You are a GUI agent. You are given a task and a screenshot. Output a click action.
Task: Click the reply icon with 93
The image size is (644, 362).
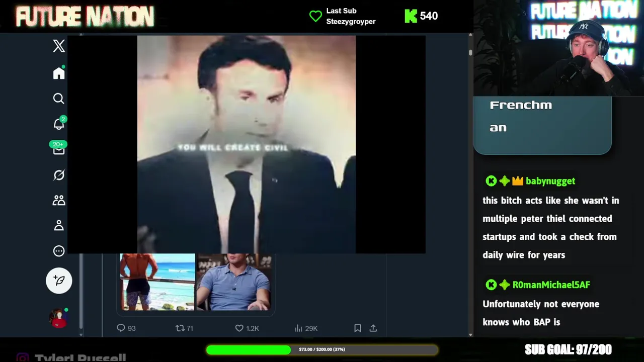point(121,328)
